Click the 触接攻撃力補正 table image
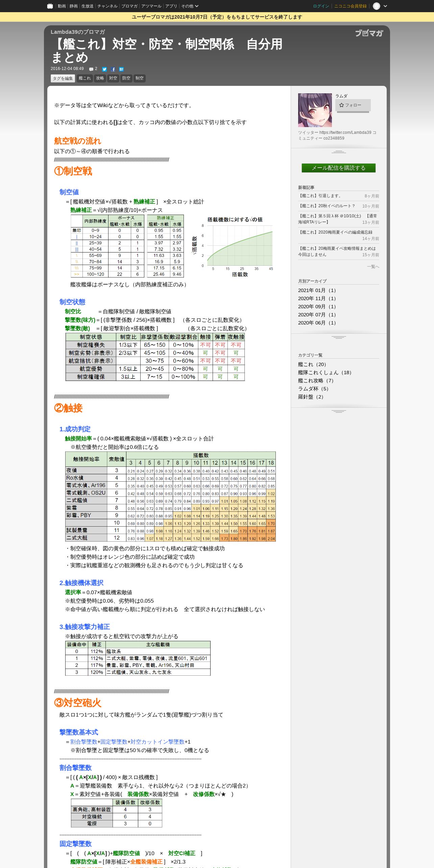Screen dimensions: 434x868 point(138,658)
